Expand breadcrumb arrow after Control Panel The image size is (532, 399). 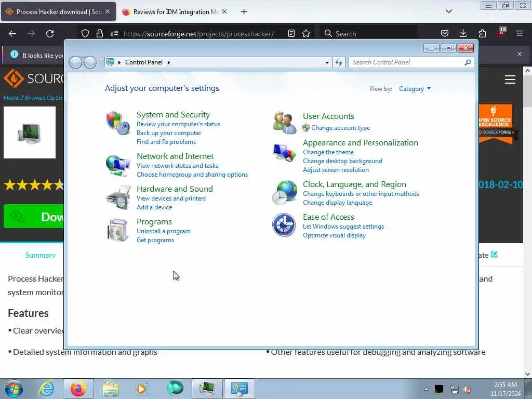[169, 62]
